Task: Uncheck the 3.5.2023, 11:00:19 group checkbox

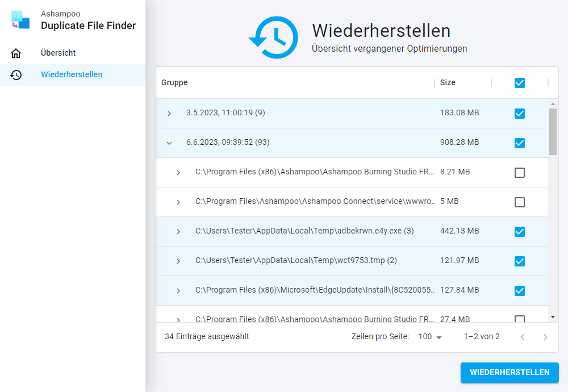Action: [x=520, y=114]
